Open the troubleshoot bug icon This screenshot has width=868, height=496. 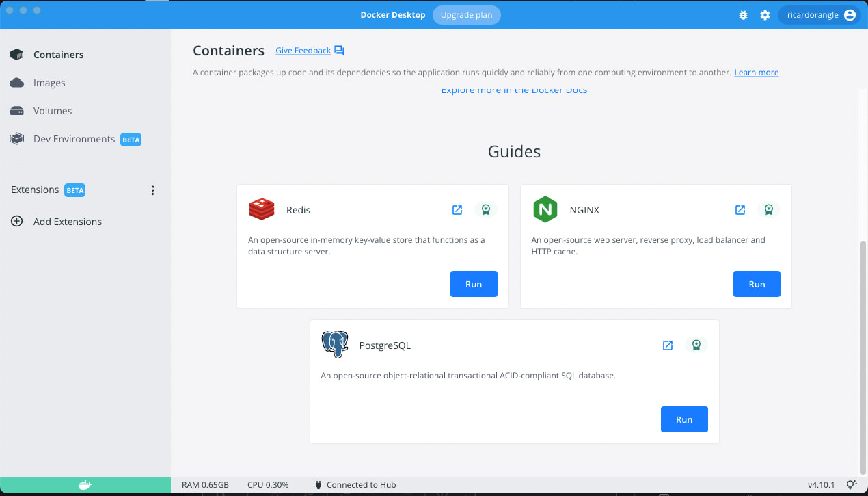click(744, 15)
